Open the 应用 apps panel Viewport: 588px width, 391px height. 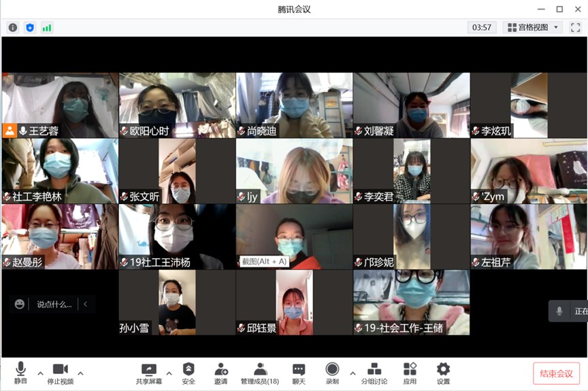[410, 373]
